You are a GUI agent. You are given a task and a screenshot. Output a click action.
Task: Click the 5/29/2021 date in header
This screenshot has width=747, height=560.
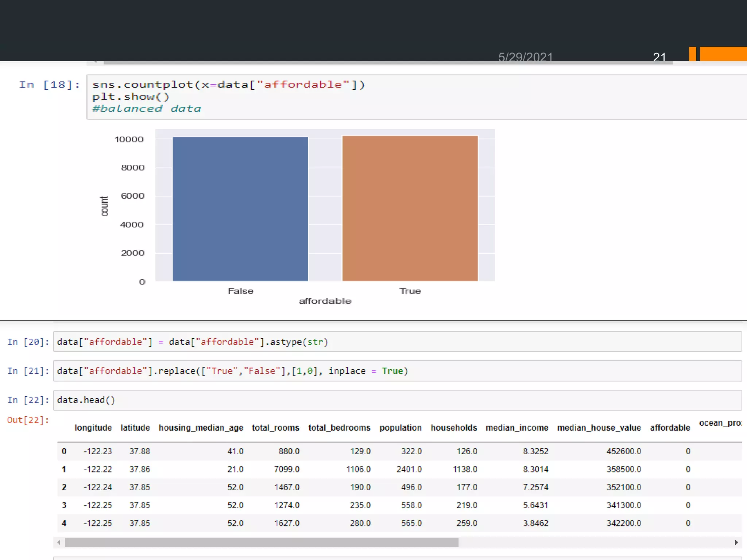[x=525, y=57]
